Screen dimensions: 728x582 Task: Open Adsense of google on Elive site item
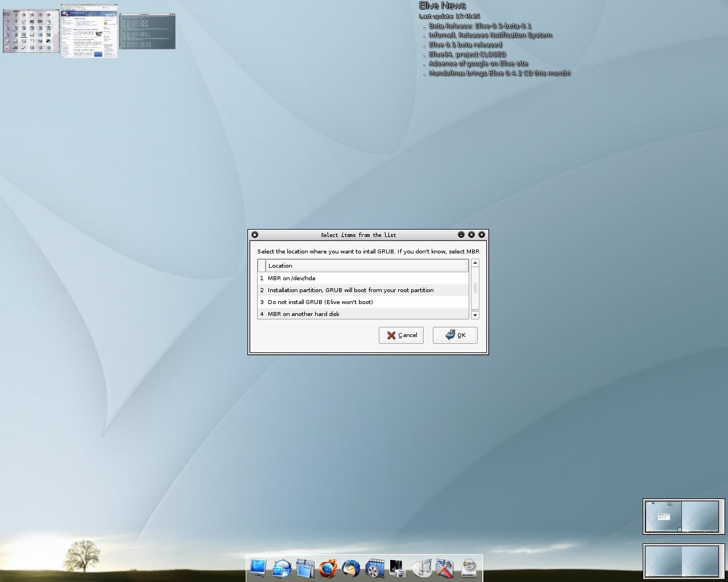click(x=478, y=63)
